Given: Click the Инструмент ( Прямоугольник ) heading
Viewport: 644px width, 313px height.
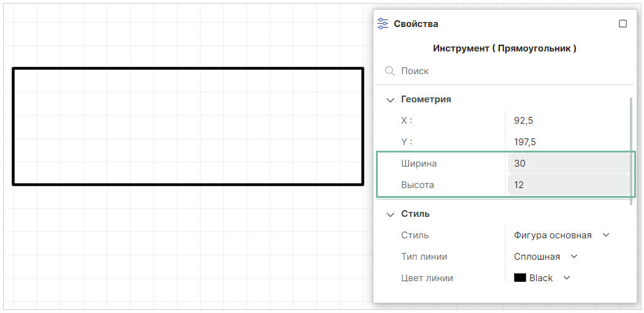Looking at the screenshot, I should tap(504, 48).
